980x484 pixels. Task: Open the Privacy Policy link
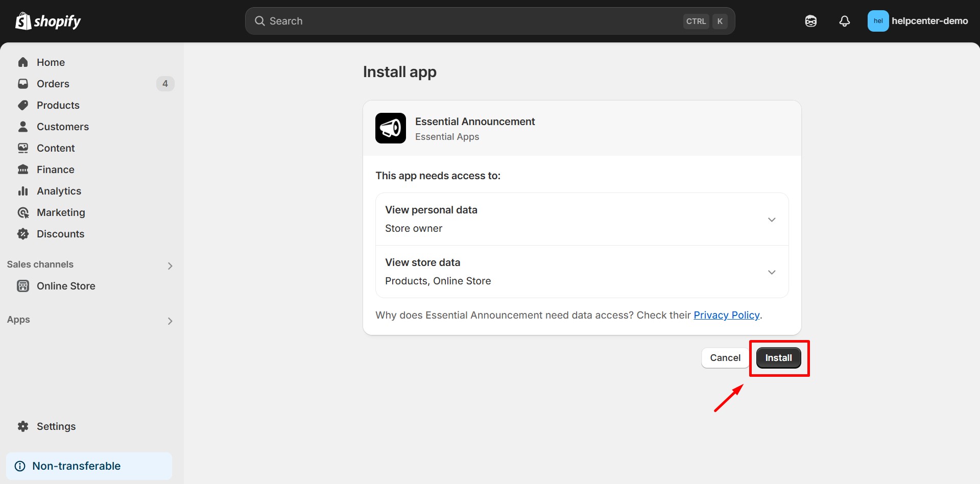[726, 316]
